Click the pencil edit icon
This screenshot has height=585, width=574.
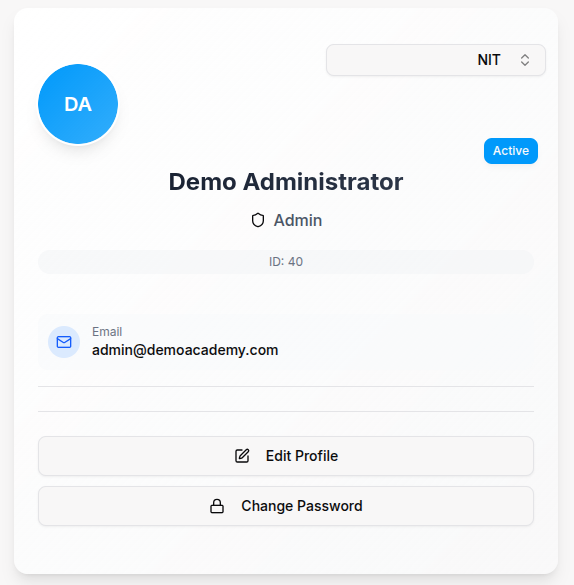(x=242, y=456)
